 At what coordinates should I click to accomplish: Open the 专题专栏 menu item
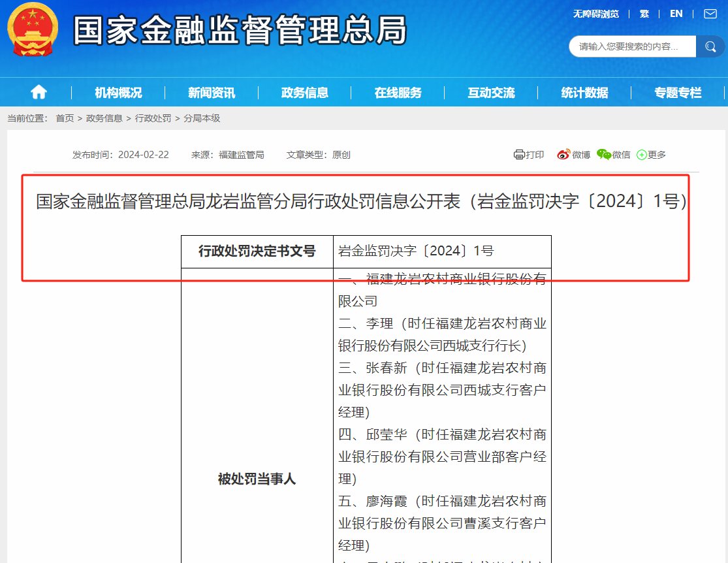click(x=677, y=92)
